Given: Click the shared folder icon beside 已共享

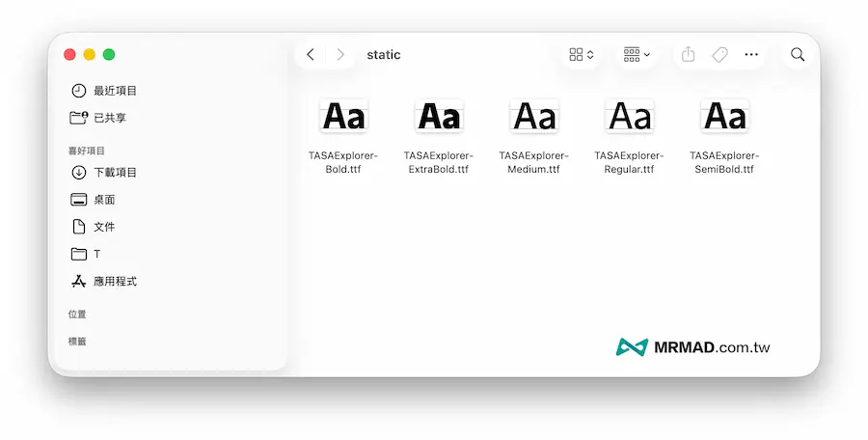Looking at the screenshot, I should pos(79,118).
